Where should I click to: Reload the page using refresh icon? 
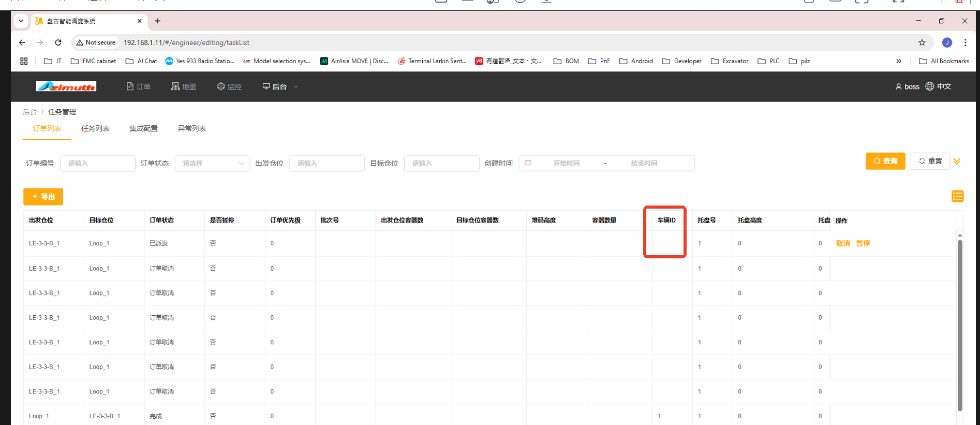[x=58, y=42]
